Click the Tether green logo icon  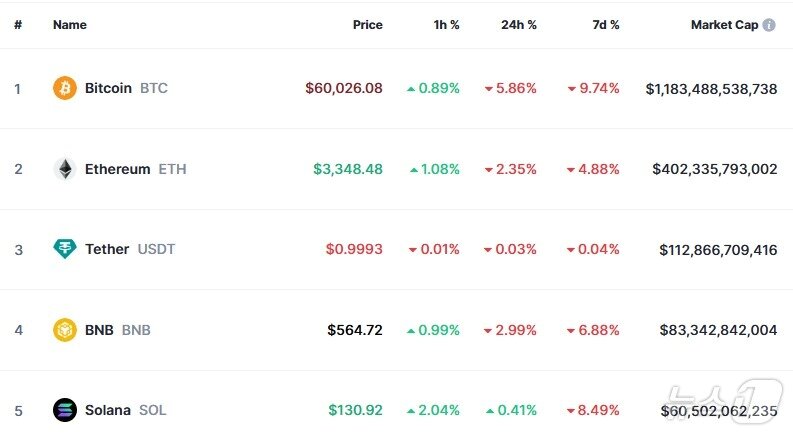[x=65, y=249]
